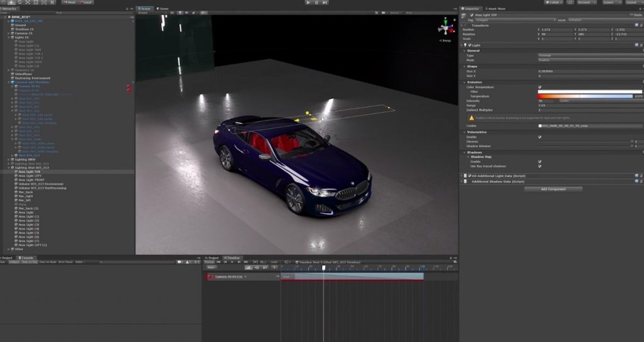Viewport: 644px width, 342px height.
Task: Toggle Use Ray traced shadows checkbox
Action: 540,166
